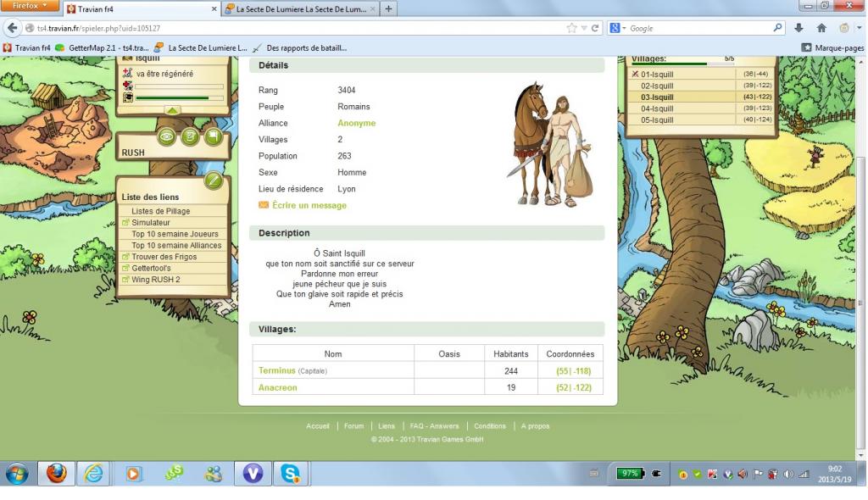Go back with the back arrow
This screenshot has height=500, width=868.
13,28
